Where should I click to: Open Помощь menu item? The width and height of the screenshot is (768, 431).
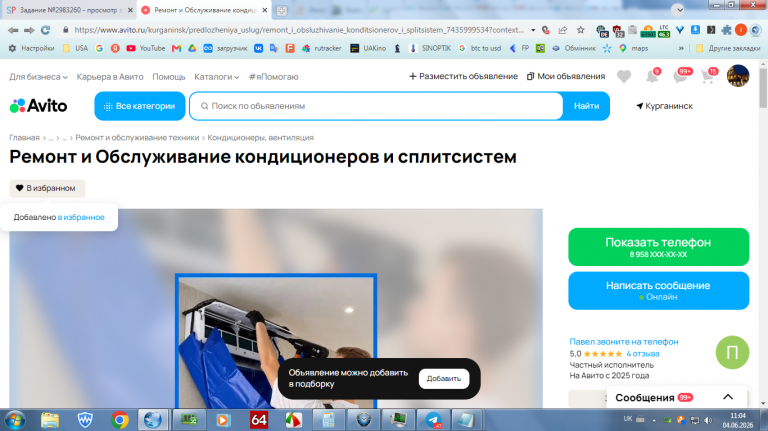168,77
